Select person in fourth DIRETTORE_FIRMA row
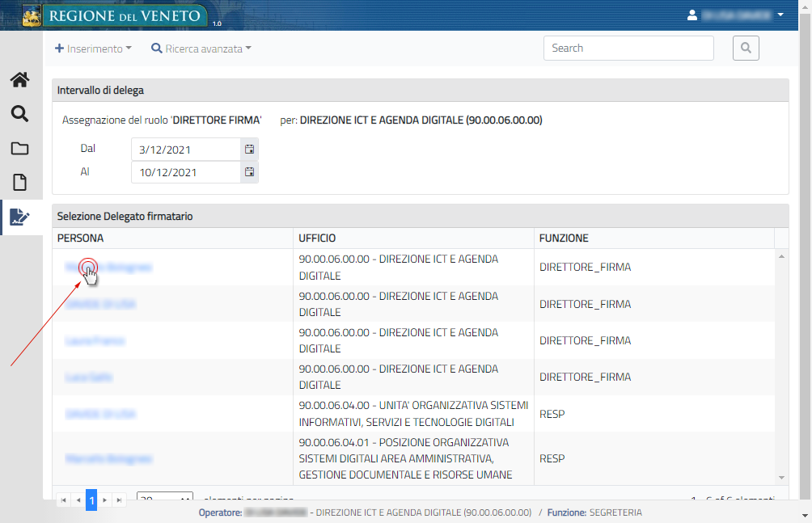Image resolution: width=812 pixels, height=523 pixels. pos(88,377)
